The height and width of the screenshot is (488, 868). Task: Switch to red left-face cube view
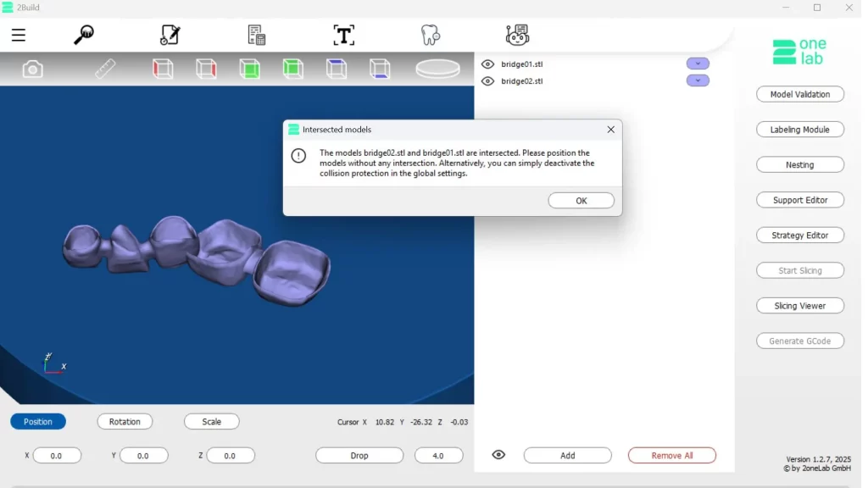click(163, 69)
